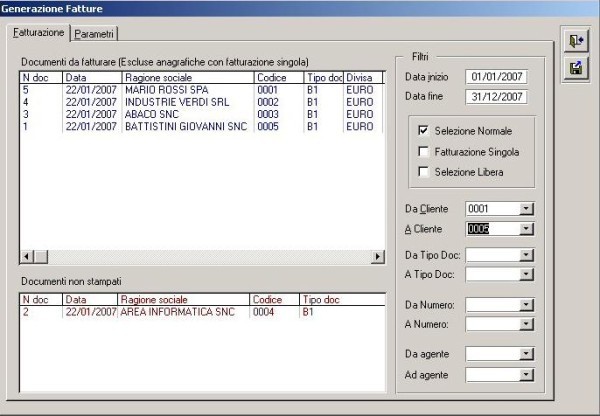600x416 pixels.
Task: Click the horizontal scrollbar thumb
Action: click(x=41, y=256)
